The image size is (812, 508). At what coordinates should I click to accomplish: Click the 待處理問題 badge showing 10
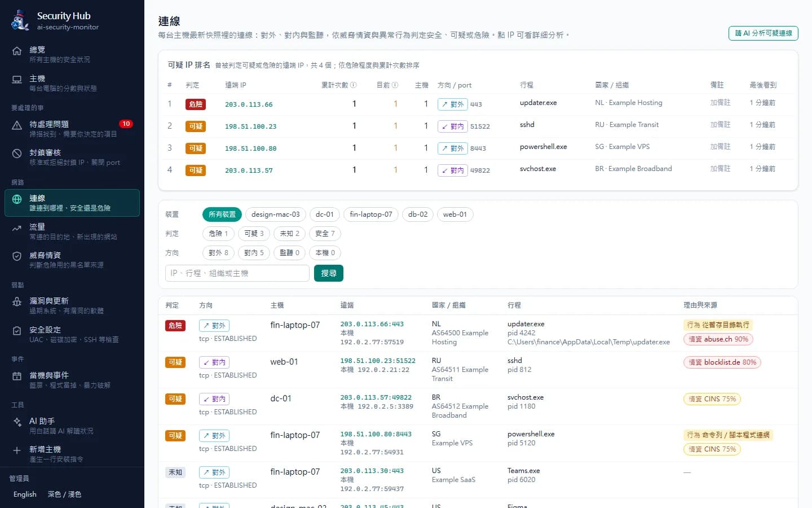click(x=126, y=124)
